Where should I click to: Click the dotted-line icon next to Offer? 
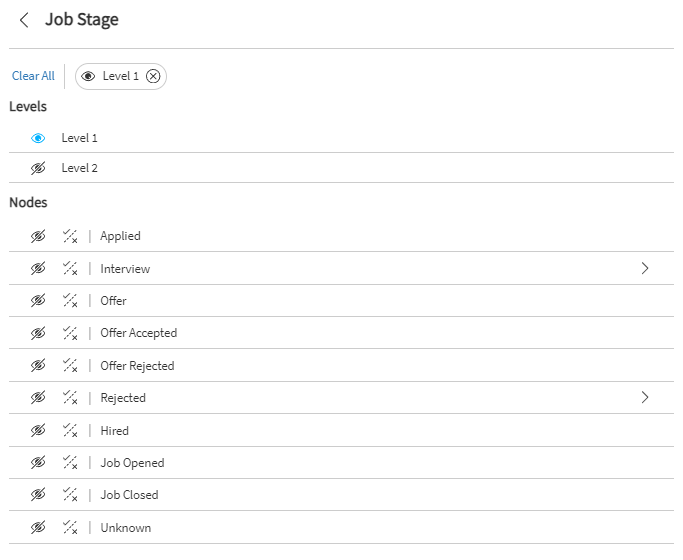tap(70, 300)
